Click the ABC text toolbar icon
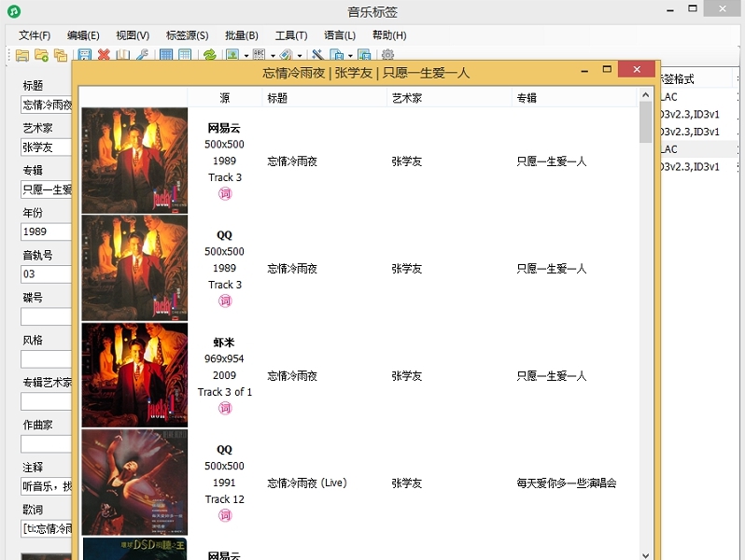 click(x=259, y=55)
